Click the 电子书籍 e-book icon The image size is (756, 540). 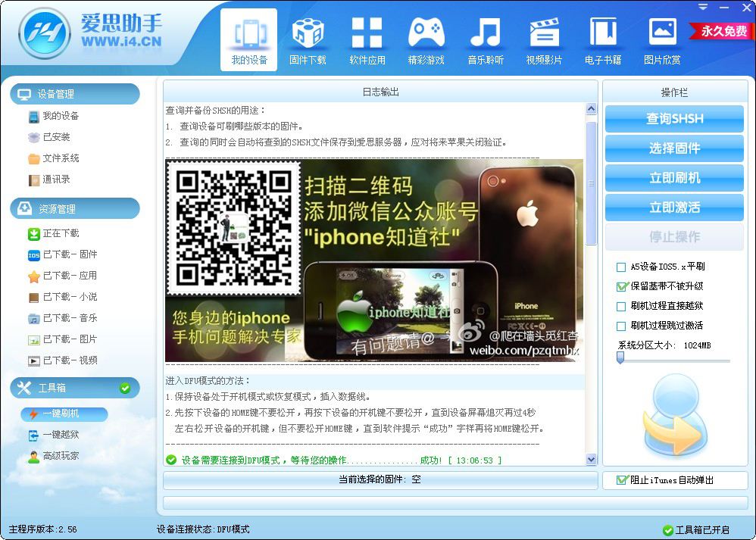[603, 33]
